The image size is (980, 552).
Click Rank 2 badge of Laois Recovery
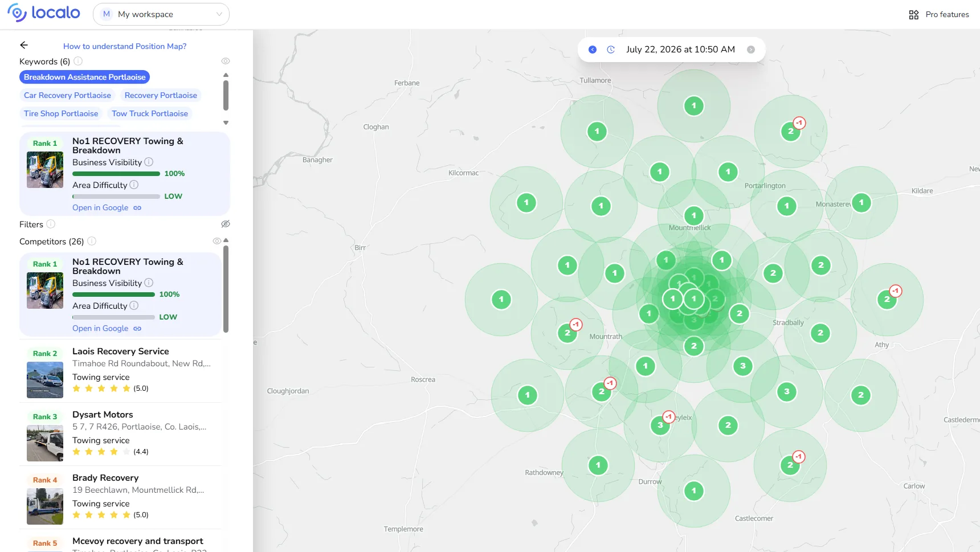click(45, 354)
